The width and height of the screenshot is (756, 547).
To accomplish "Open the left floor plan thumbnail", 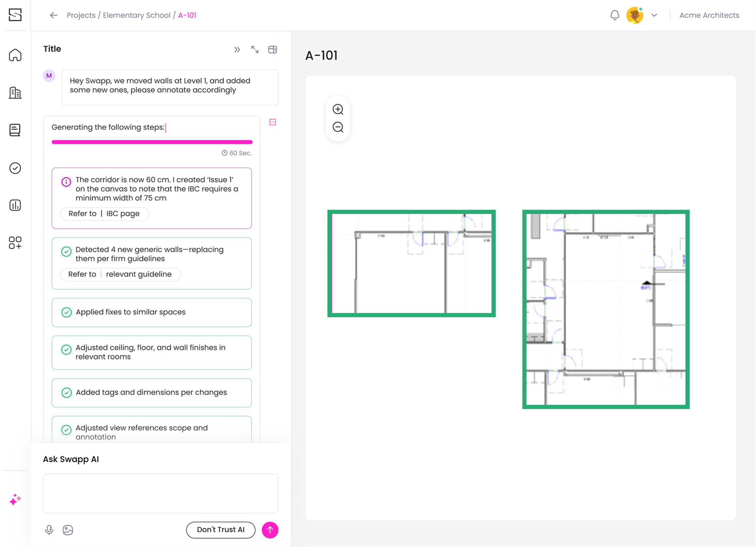I will tap(411, 263).
